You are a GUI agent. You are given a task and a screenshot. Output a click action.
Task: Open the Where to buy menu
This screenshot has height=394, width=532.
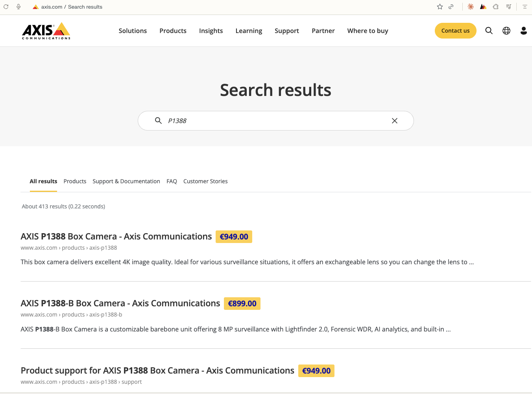click(368, 31)
